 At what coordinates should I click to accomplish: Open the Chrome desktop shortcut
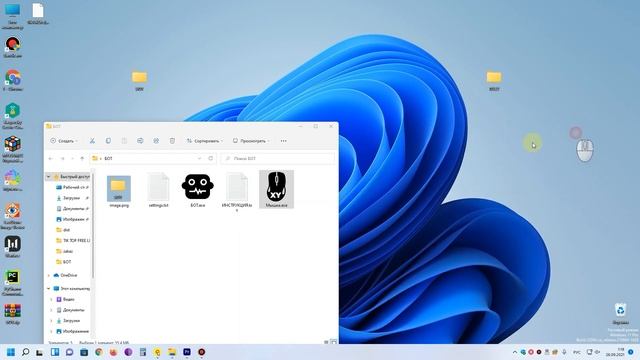[x=13, y=80]
